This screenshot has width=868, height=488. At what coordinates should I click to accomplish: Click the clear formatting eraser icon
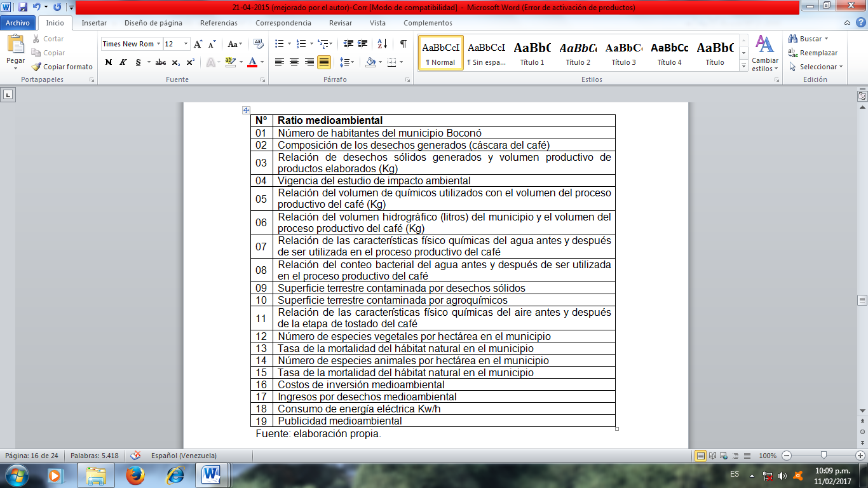tap(258, 44)
